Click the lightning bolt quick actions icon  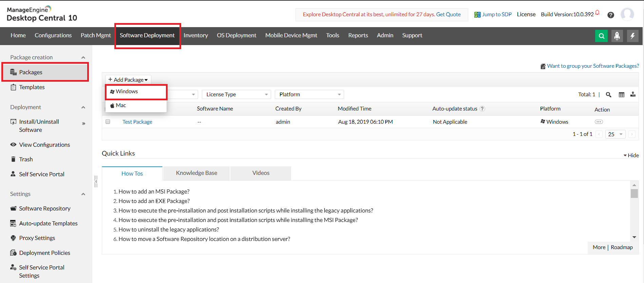(x=632, y=36)
